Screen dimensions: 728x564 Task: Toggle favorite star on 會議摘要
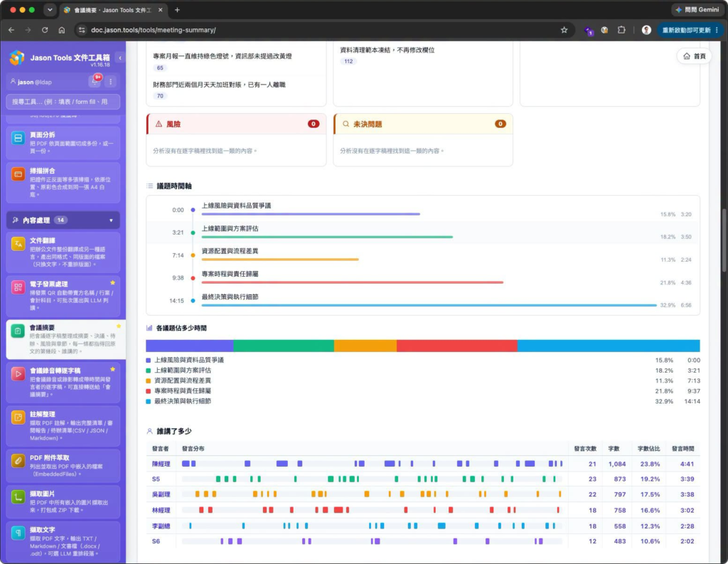tap(119, 326)
